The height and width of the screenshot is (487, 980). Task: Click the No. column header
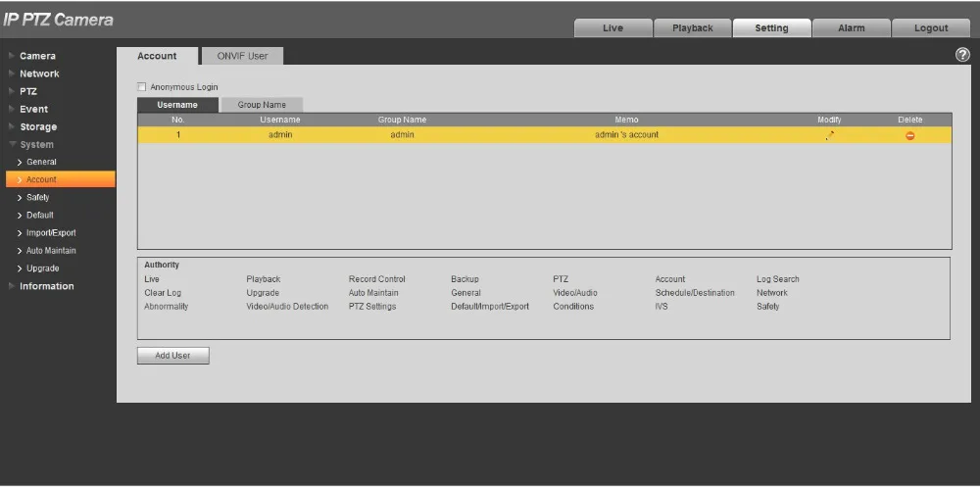pyautogui.click(x=178, y=120)
